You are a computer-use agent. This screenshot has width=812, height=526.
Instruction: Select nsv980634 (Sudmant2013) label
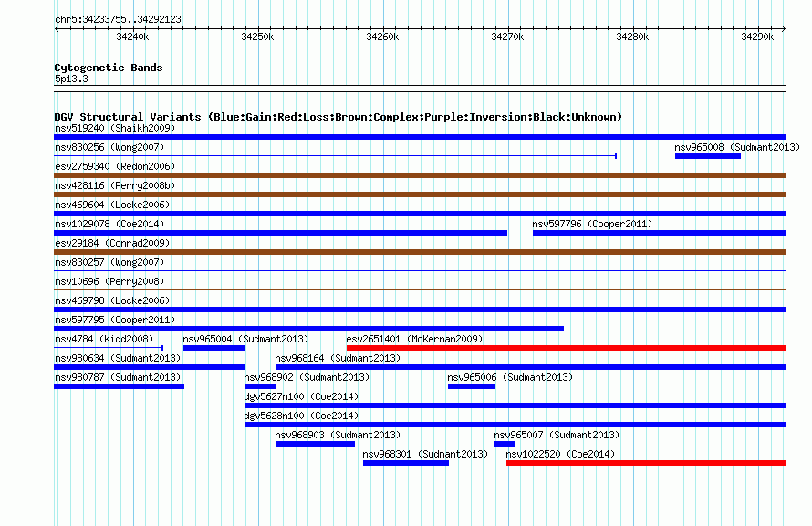pyautogui.click(x=118, y=358)
